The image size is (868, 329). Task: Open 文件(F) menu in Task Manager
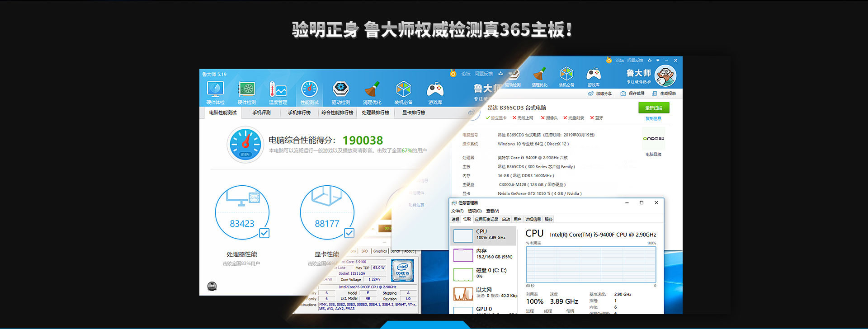457,211
